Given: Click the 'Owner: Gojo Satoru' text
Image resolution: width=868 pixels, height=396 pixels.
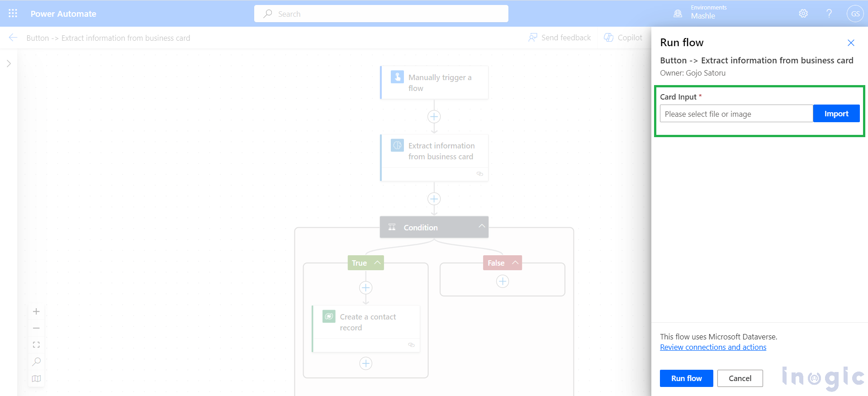Looking at the screenshot, I should tap(693, 73).
